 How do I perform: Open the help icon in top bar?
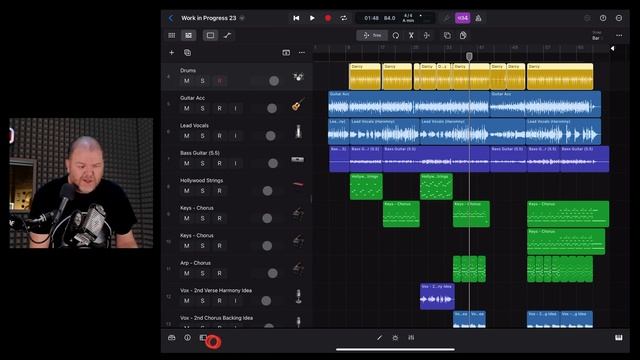click(x=603, y=18)
